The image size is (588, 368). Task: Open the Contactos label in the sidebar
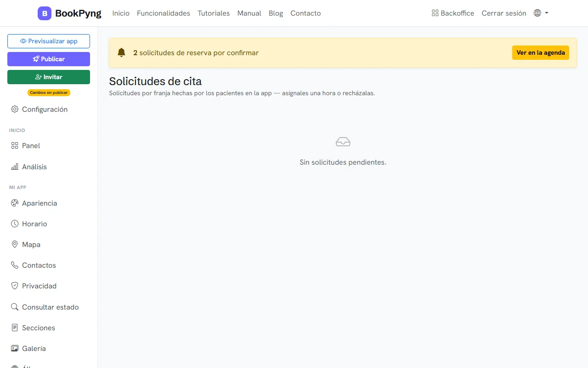[x=39, y=265]
